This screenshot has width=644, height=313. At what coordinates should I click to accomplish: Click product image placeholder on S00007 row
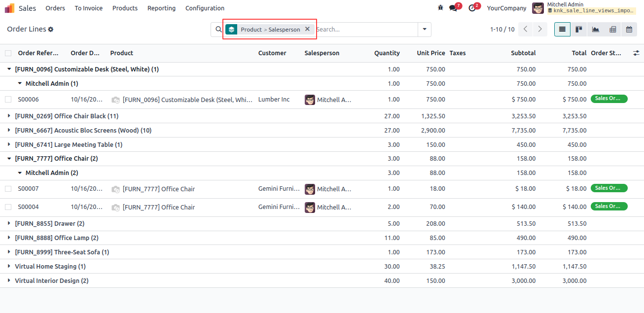(x=115, y=189)
